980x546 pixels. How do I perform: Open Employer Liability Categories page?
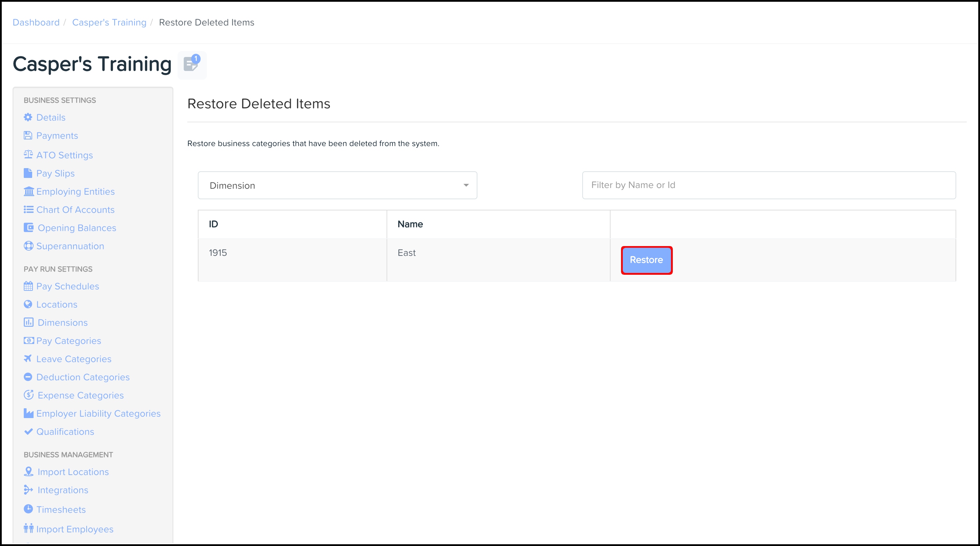point(98,413)
